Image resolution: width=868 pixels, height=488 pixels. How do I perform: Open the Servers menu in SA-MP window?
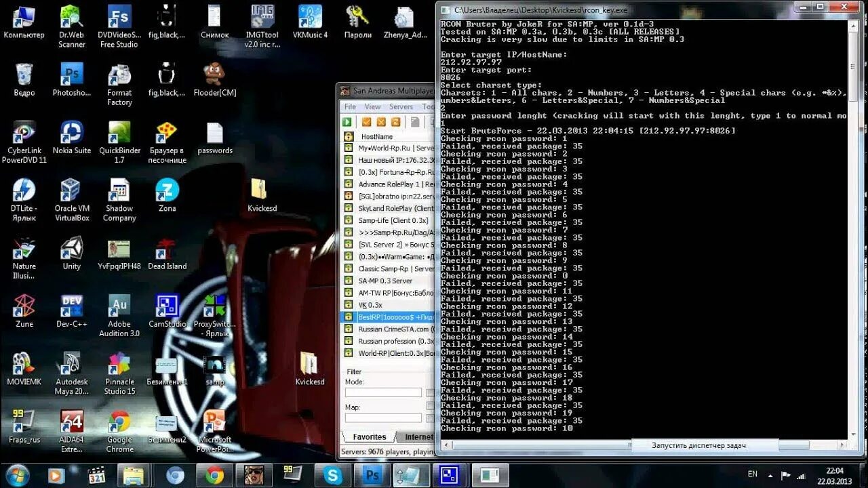tap(401, 106)
